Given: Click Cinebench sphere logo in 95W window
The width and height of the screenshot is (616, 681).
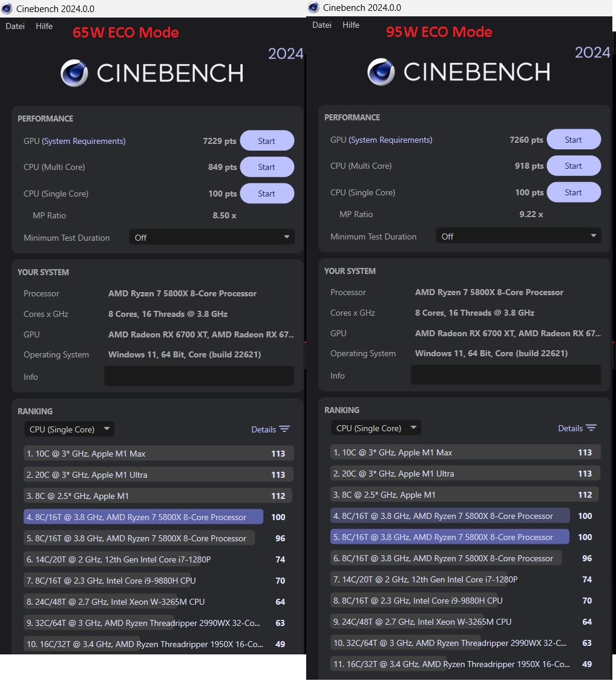Looking at the screenshot, I should pyautogui.click(x=381, y=71).
